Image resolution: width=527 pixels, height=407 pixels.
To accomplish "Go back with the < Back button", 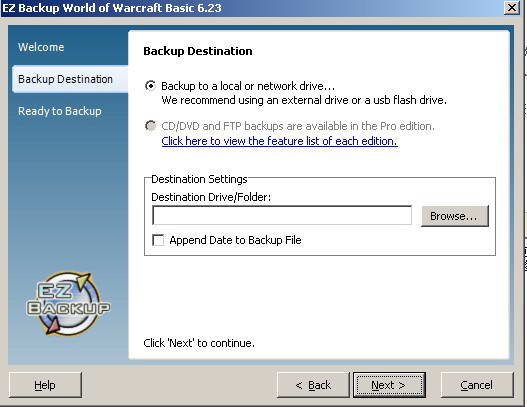I will point(313,385).
